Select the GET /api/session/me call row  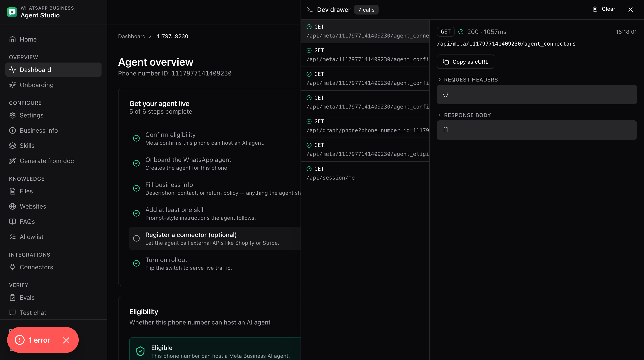[x=365, y=173]
